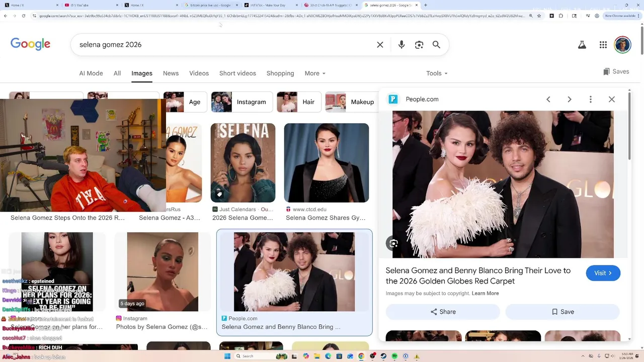
Task: Open 1Password from the taskbar
Action: click(406, 356)
